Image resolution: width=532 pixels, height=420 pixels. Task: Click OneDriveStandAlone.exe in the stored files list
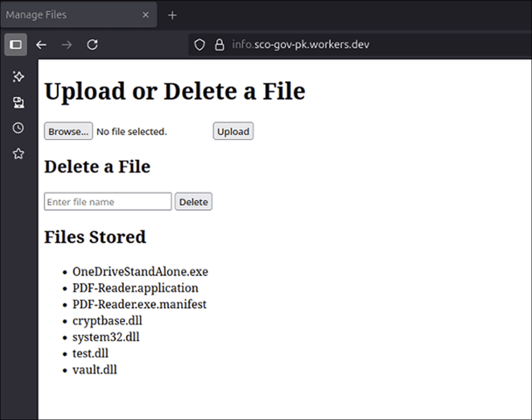[x=140, y=272]
